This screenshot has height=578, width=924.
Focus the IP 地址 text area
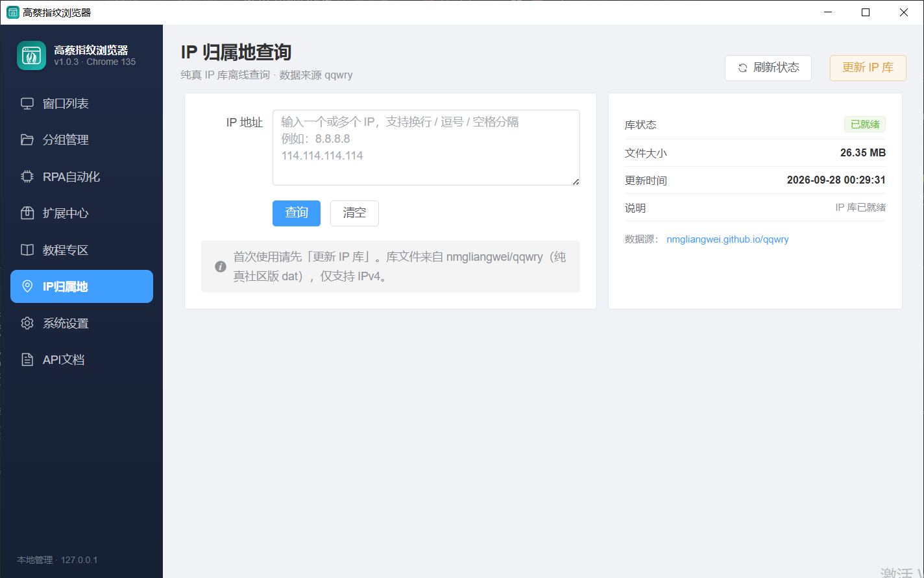[426, 147]
